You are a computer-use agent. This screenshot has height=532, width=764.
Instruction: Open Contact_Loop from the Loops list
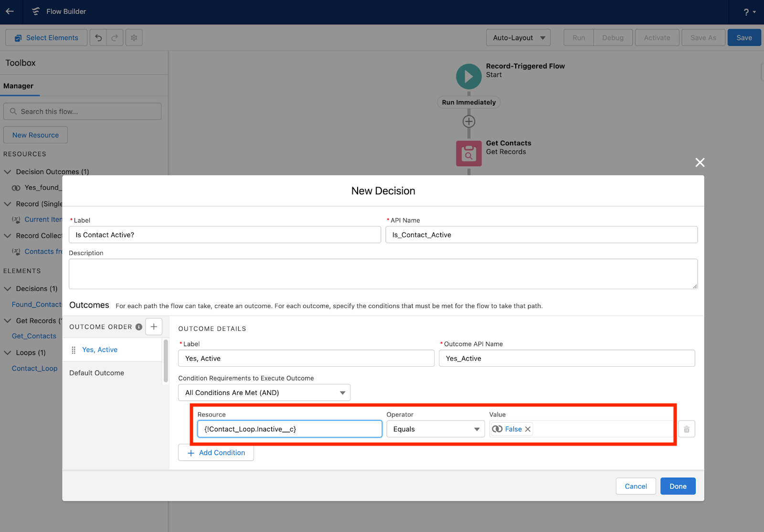[34, 368]
